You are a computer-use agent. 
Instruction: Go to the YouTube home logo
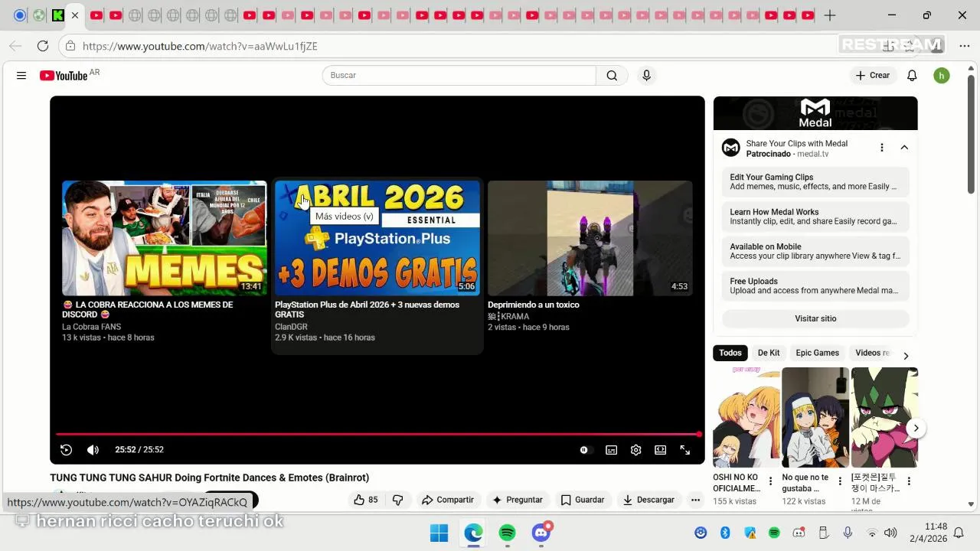[x=64, y=75]
